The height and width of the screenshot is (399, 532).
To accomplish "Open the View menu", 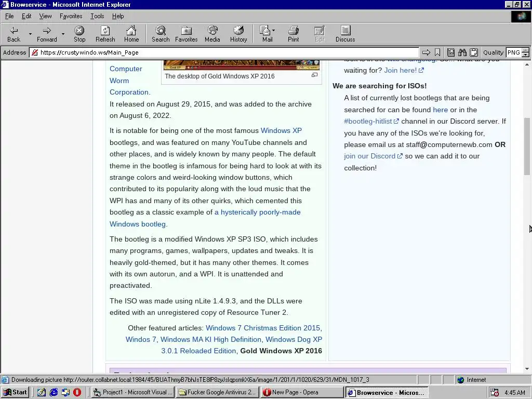I will coord(46,16).
